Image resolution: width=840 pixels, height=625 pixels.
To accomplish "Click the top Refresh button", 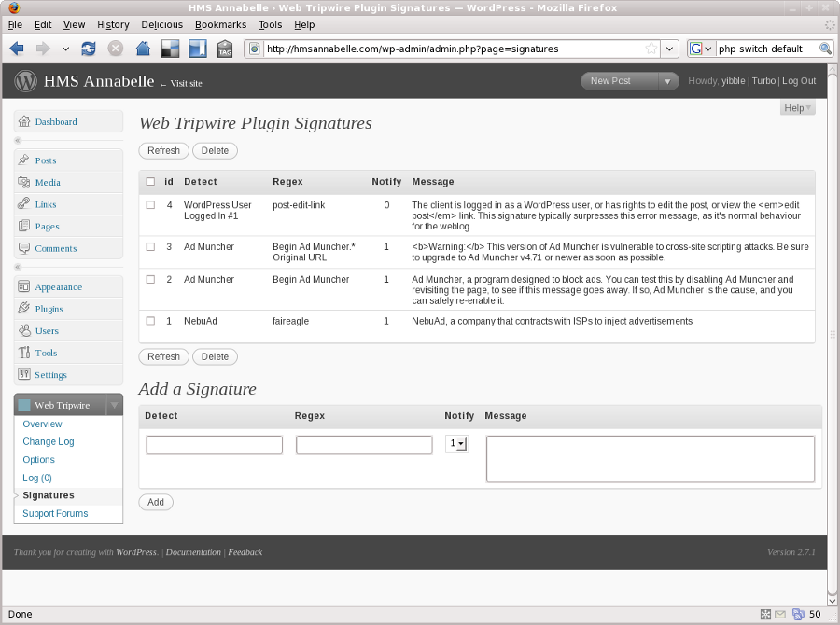I will (x=164, y=150).
